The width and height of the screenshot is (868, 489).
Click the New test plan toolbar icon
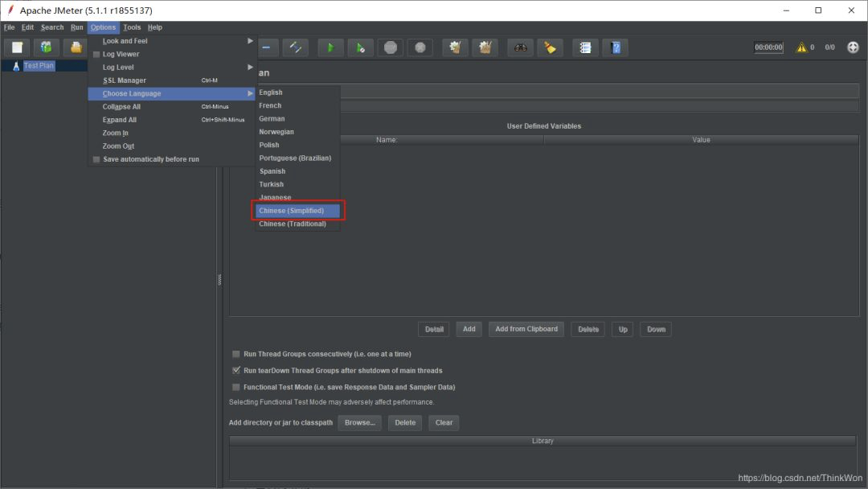pos(17,47)
